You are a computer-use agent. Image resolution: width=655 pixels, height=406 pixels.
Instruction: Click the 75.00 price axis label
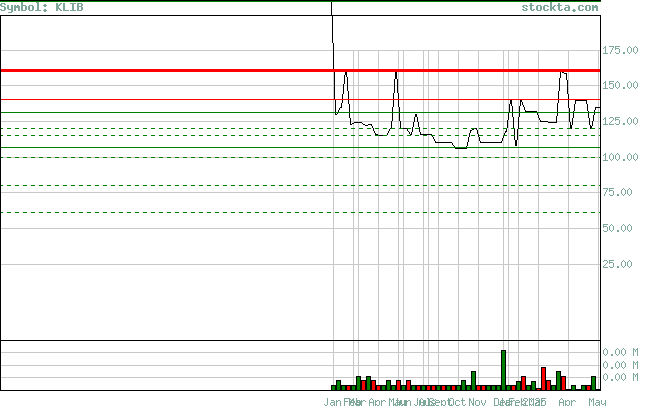tap(617, 192)
